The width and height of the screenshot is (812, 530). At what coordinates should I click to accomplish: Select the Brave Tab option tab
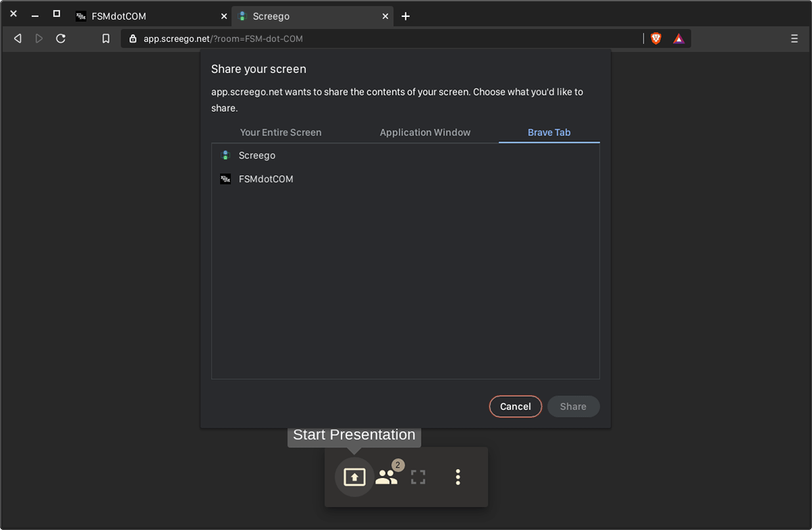pos(549,133)
